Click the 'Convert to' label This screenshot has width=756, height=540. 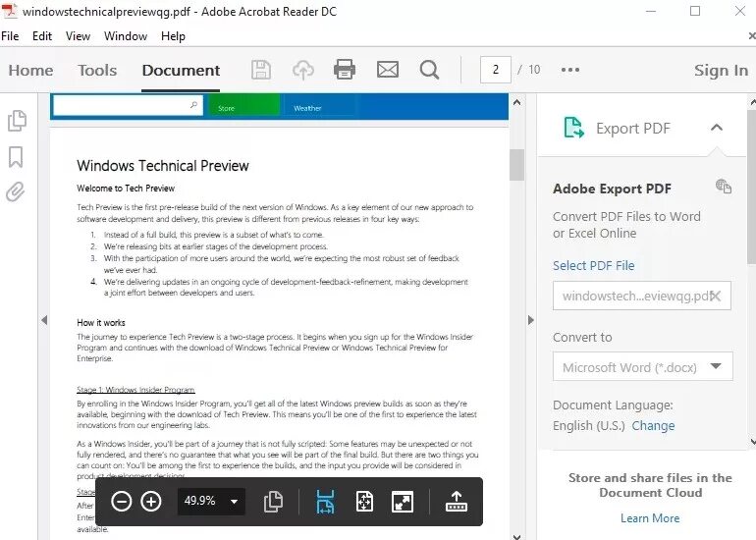[582, 337]
